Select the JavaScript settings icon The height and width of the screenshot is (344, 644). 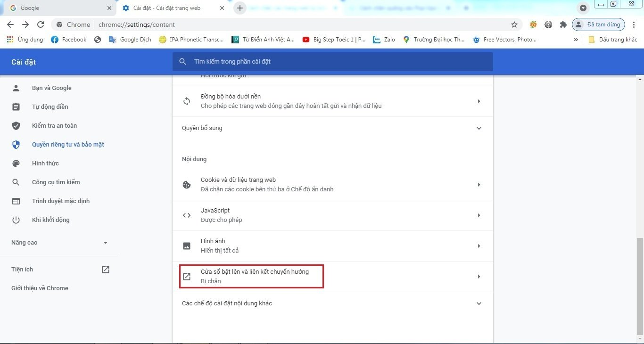[x=187, y=215]
